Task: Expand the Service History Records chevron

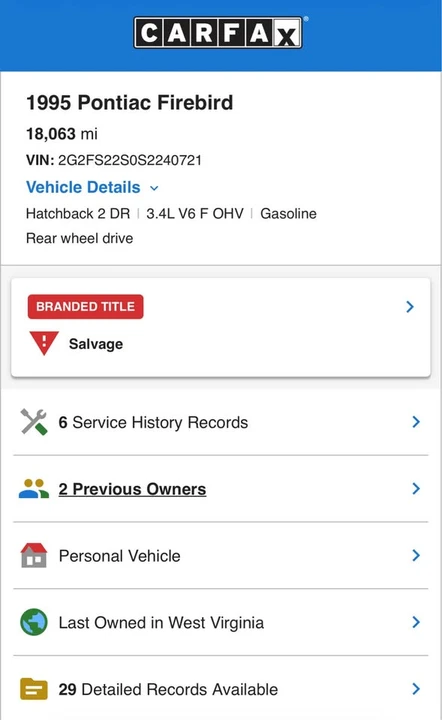Action: [x=416, y=422]
